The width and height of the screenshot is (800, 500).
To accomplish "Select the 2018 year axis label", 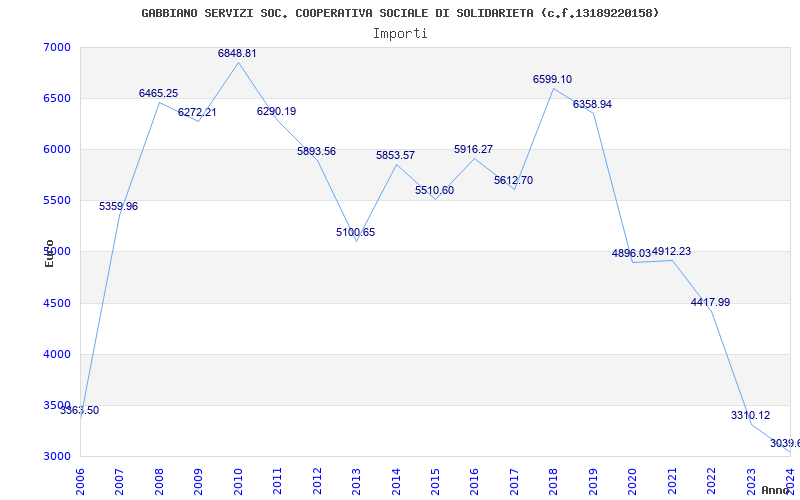I will coord(553,481).
